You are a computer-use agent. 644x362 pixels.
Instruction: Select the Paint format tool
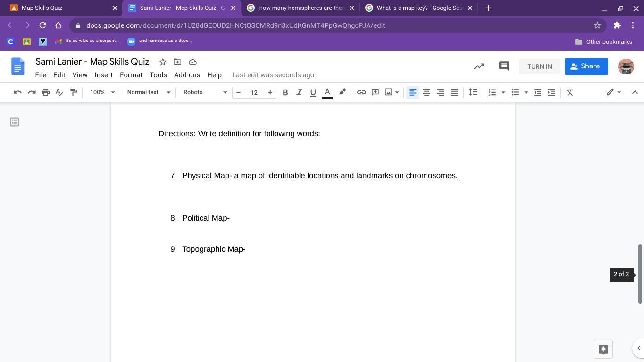[x=74, y=92]
